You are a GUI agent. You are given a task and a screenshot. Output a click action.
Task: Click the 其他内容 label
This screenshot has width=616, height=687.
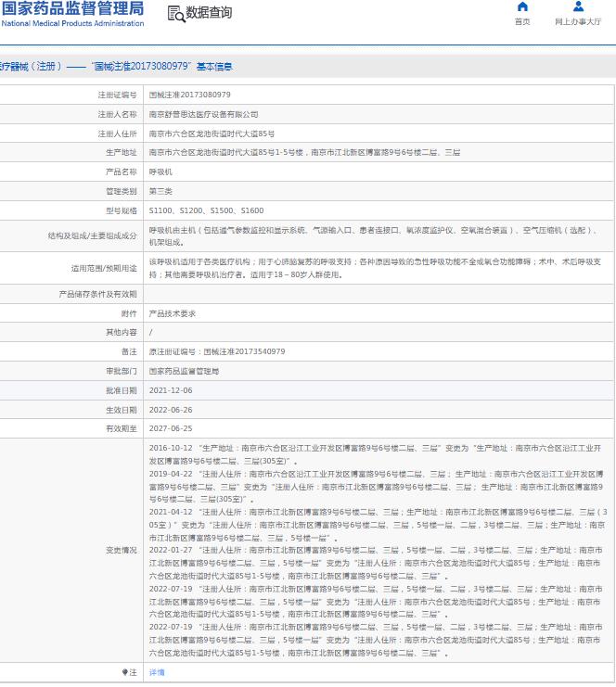(x=121, y=332)
